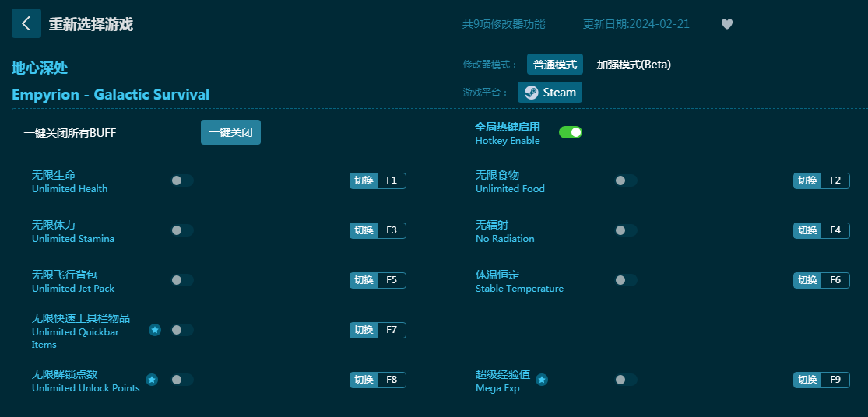Click star badge next to Unlimited Unlock Points

pyautogui.click(x=152, y=380)
